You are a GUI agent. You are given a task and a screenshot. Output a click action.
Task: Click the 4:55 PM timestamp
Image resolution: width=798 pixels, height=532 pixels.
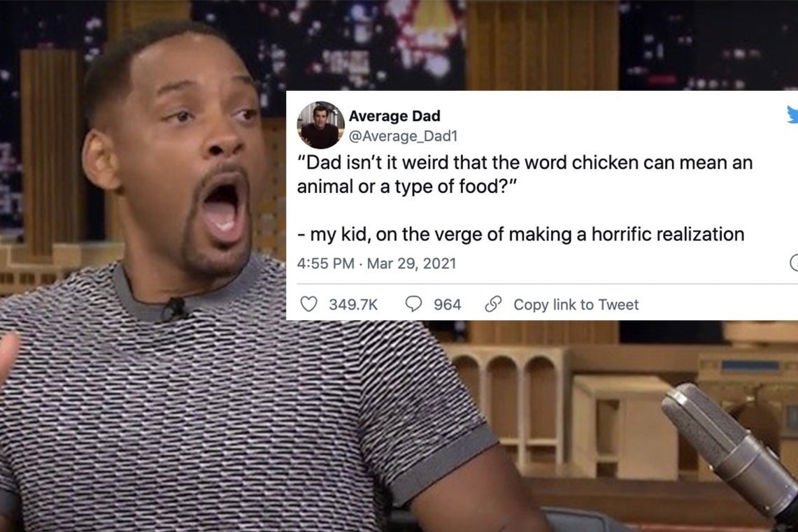pos(325,264)
